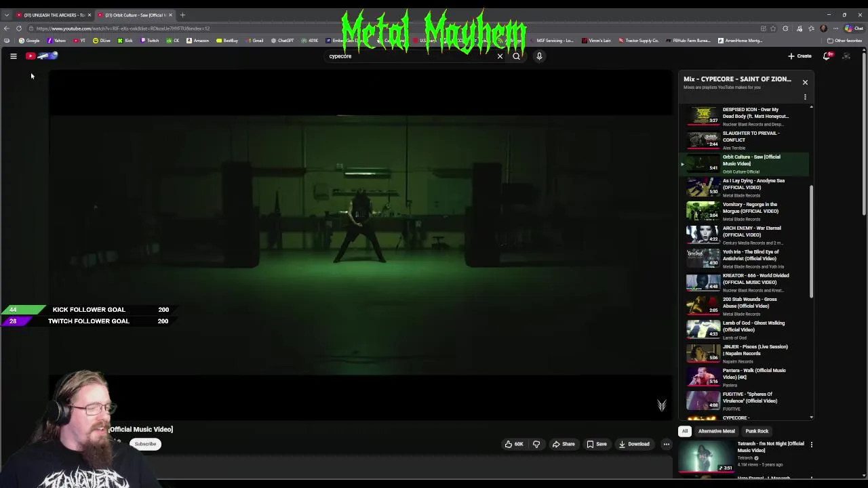Click the Mix playlist scrollbar thumb
868x488 pixels.
[811, 241]
